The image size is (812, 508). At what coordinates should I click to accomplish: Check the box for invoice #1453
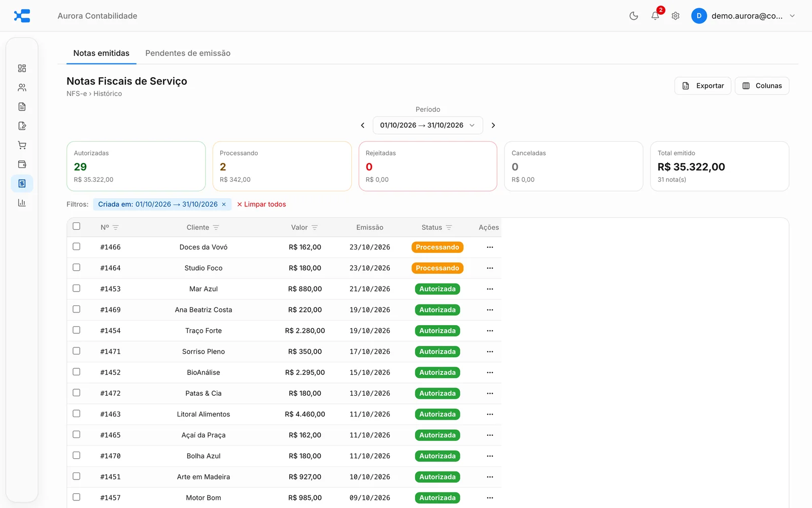77,288
